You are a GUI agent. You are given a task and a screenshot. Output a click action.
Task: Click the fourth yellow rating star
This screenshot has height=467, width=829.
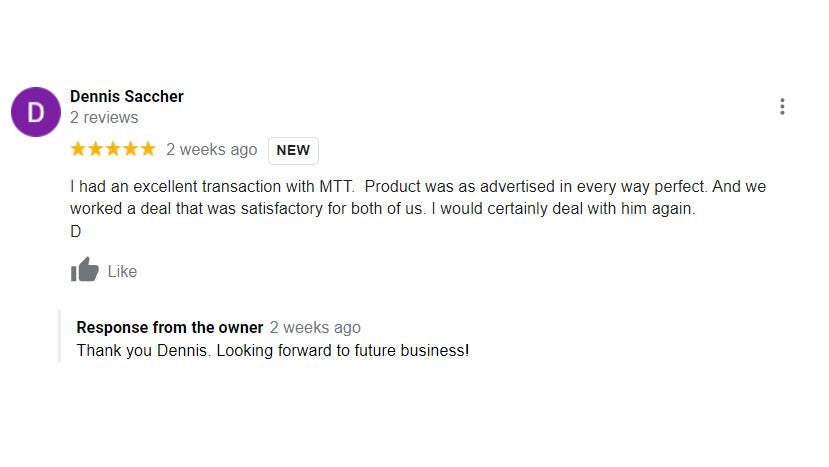[130, 149]
